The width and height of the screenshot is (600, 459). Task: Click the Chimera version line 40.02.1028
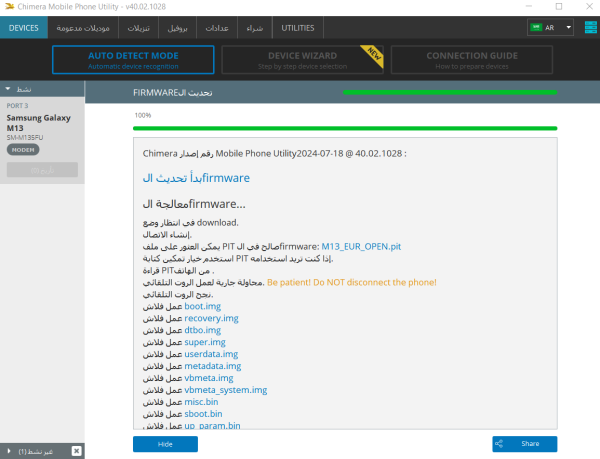[x=274, y=154]
